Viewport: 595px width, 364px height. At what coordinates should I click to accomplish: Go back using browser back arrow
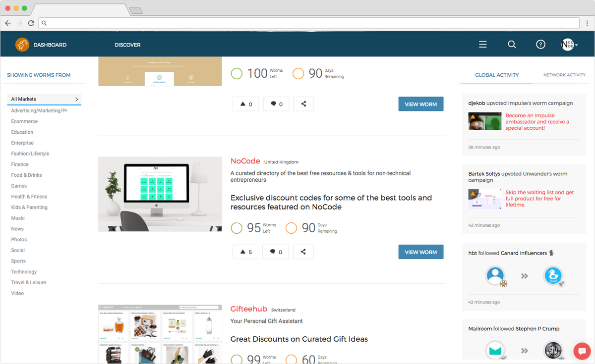tap(8, 23)
